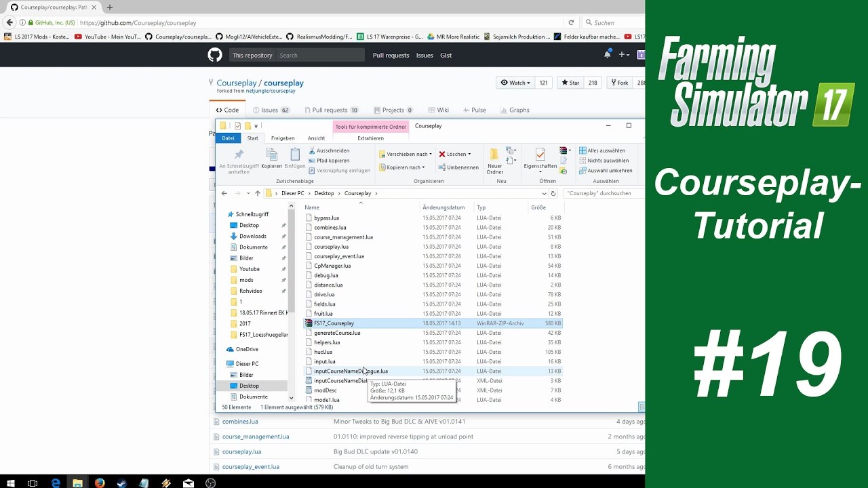Open the Eigenschaften dropdown arrow
This screenshot has height=488, width=868.
coord(540,171)
